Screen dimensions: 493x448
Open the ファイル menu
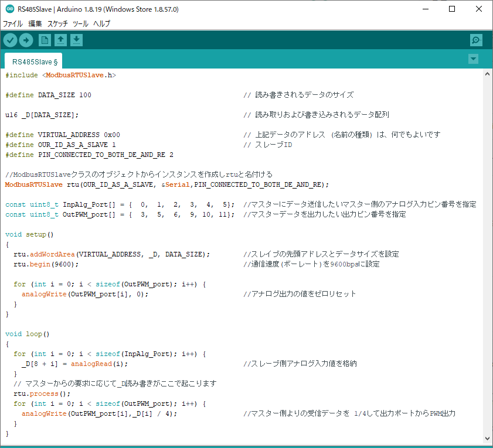[x=13, y=24]
